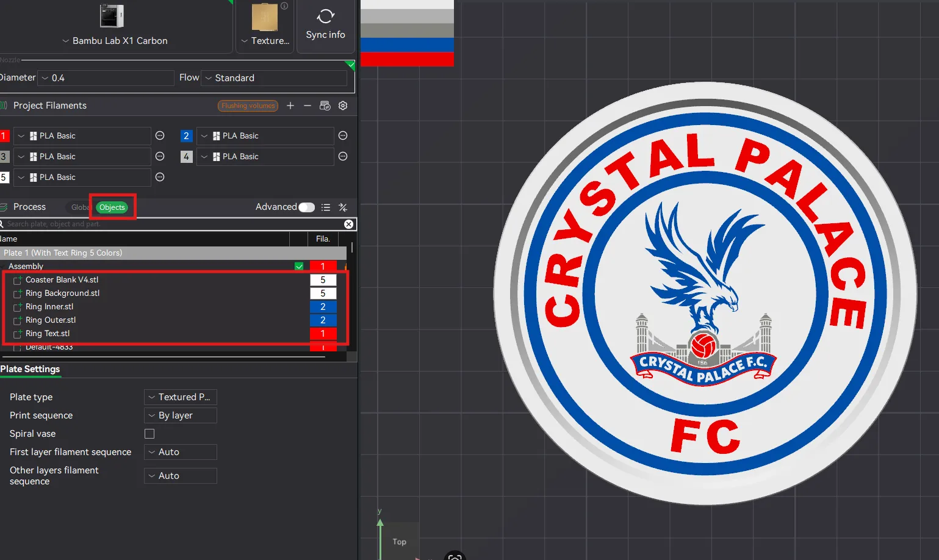Open the nozzle Diameter 0.4 dropdown
Screen dimensions: 939x560
click(x=106, y=78)
